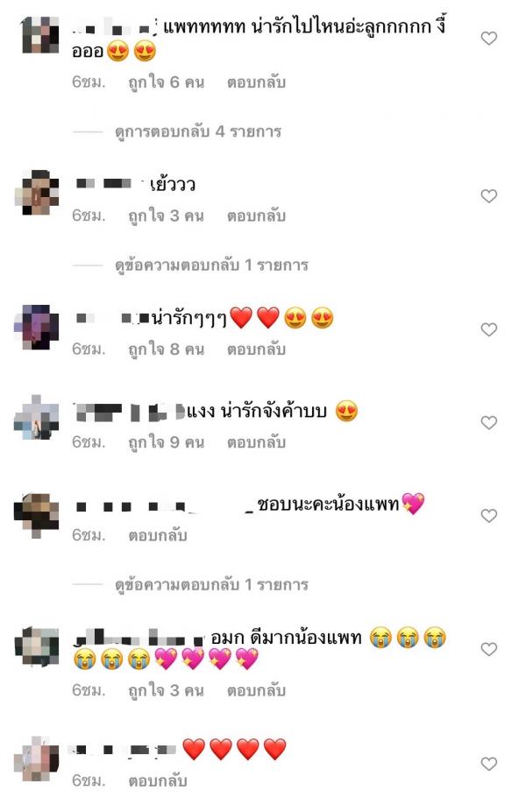Image resolution: width=526 pixels, height=812 pixels.
Task: Open 'ถูกใจ 9 คน' likers list
Action: pos(167,442)
